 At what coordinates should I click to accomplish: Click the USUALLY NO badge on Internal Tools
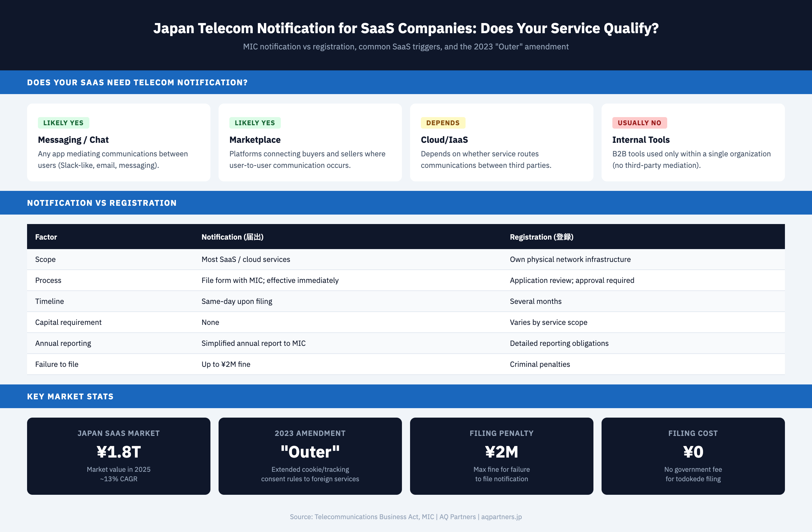point(639,123)
